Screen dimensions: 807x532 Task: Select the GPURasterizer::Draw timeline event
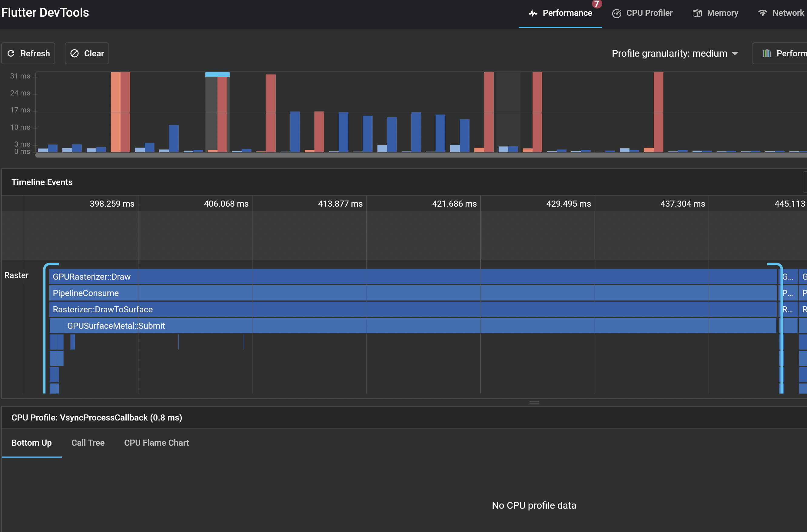coord(407,277)
